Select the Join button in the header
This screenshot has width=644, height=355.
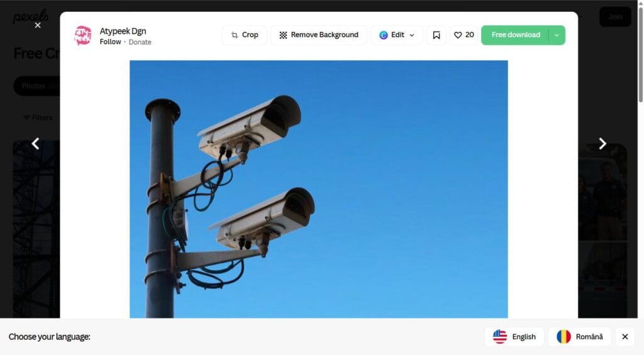click(x=615, y=17)
